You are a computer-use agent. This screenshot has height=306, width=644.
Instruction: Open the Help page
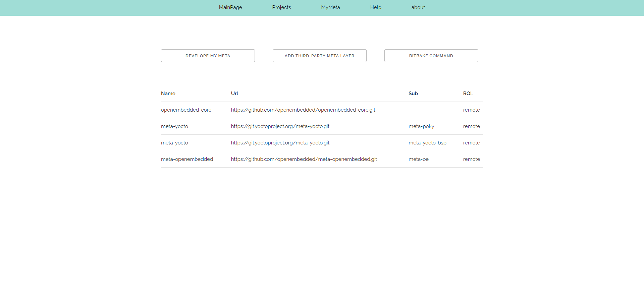point(375,7)
